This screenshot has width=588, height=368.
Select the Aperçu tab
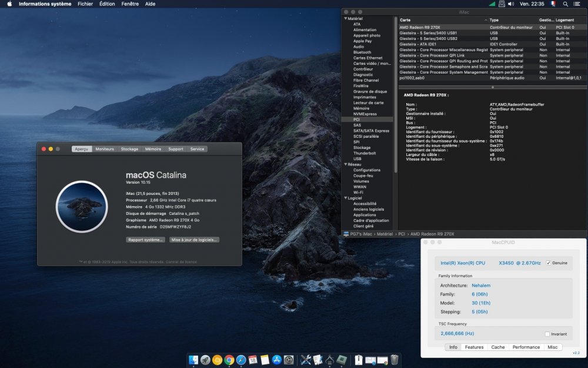81,149
